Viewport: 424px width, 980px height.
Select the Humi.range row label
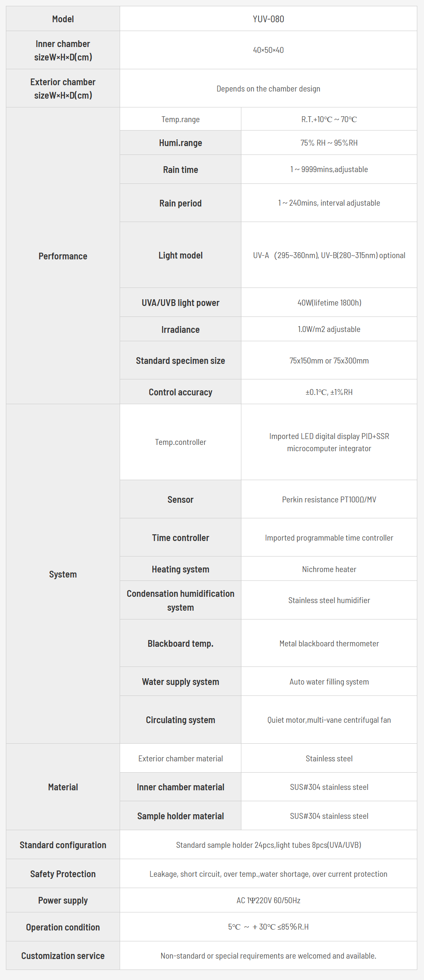pos(181,143)
